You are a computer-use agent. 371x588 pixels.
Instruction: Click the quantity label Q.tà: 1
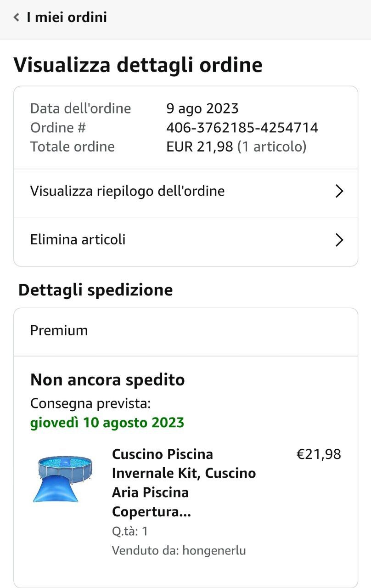click(x=130, y=531)
